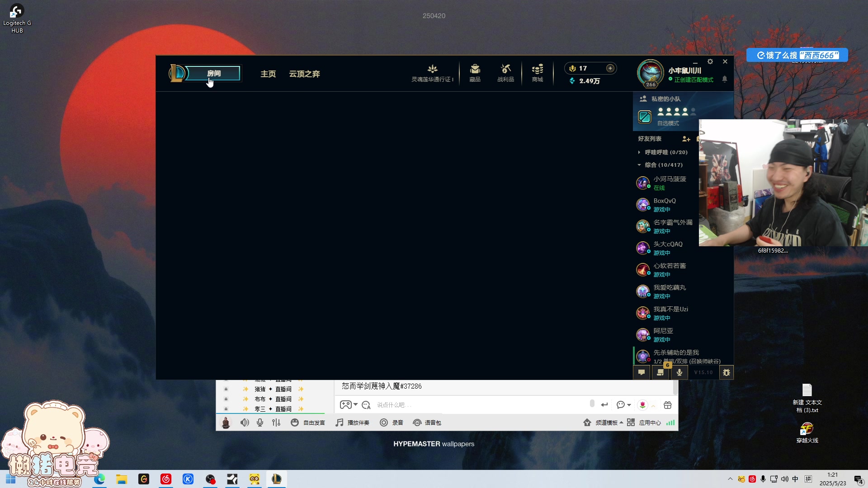
Task: Click the plus button to purchase RP
Action: click(x=610, y=68)
